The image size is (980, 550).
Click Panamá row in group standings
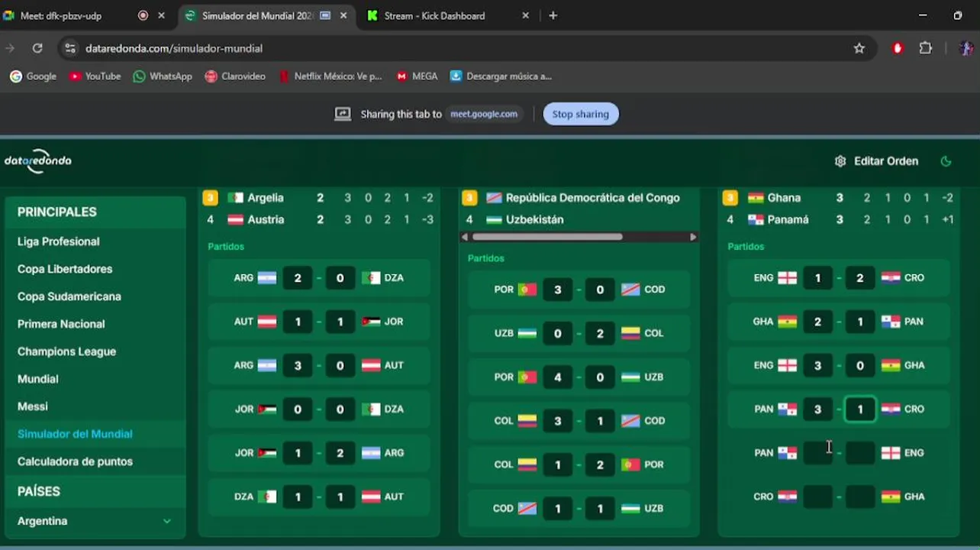[x=839, y=219]
